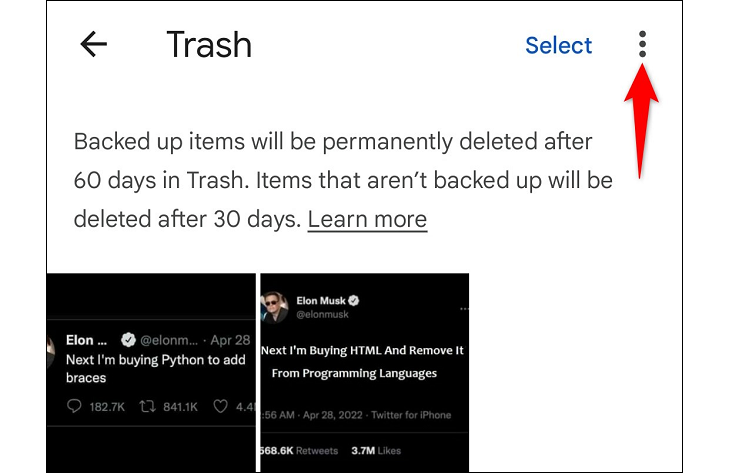Tap the back arrow icon
Image resolution: width=730 pixels, height=473 pixels.
point(93,45)
